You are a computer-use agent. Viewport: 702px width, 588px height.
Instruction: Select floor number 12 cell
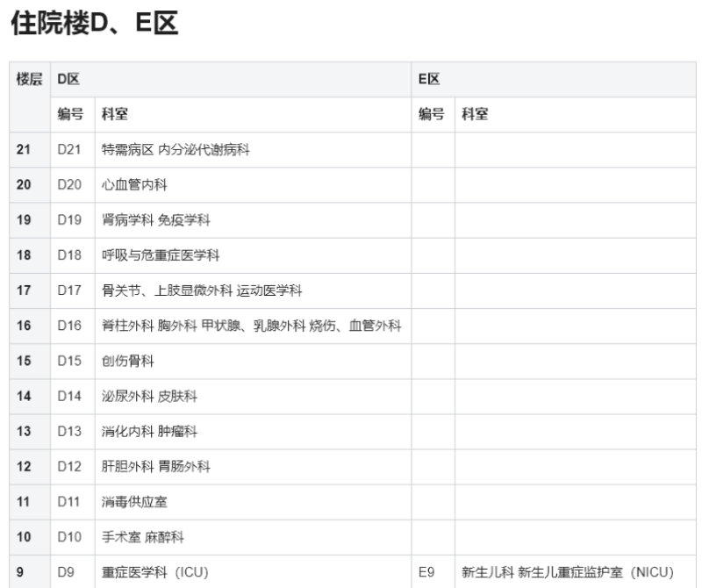pyautogui.click(x=30, y=467)
